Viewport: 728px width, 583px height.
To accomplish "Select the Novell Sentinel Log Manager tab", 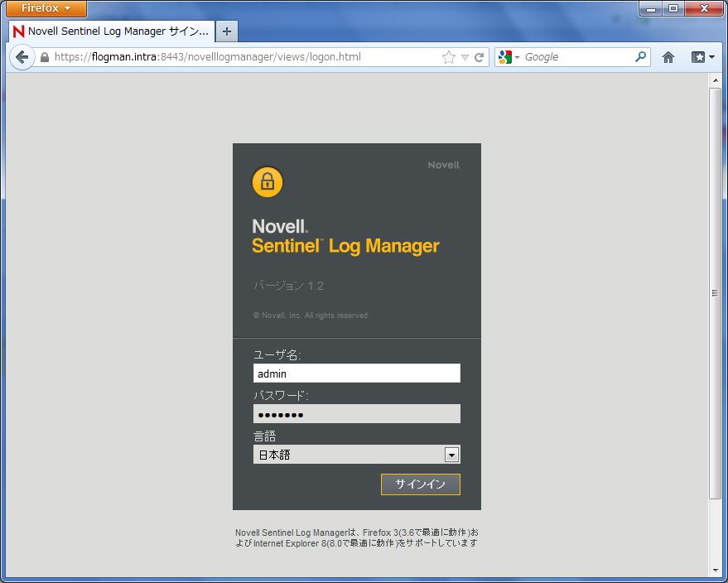I will coord(112,31).
